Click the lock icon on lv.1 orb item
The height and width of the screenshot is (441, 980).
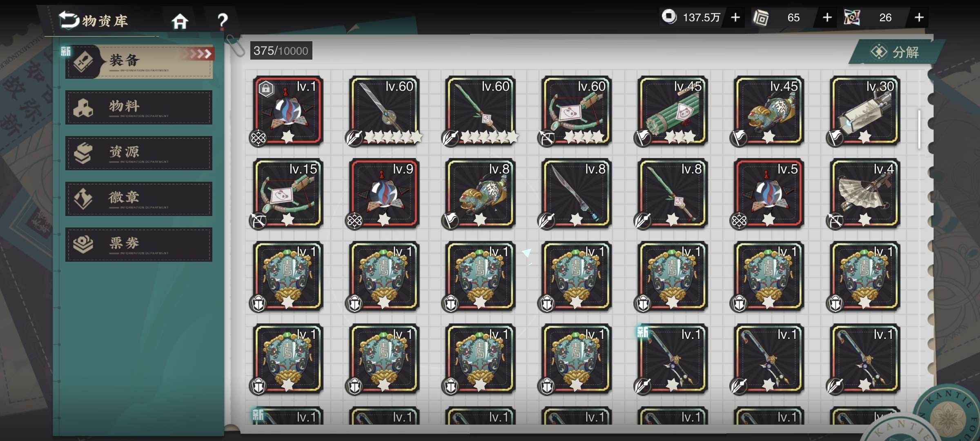pyautogui.click(x=266, y=89)
